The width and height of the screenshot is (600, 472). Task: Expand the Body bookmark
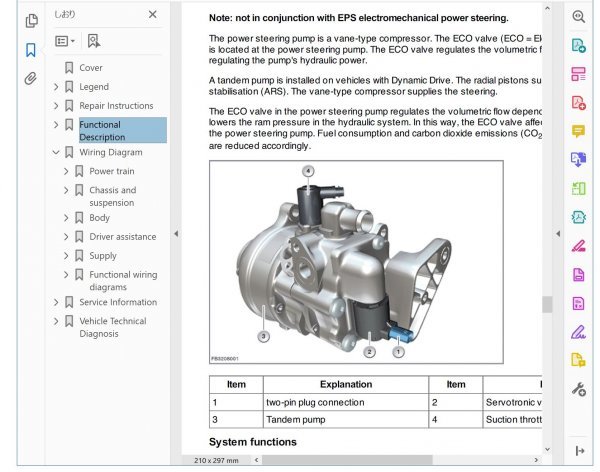pyautogui.click(x=66, y=218)
